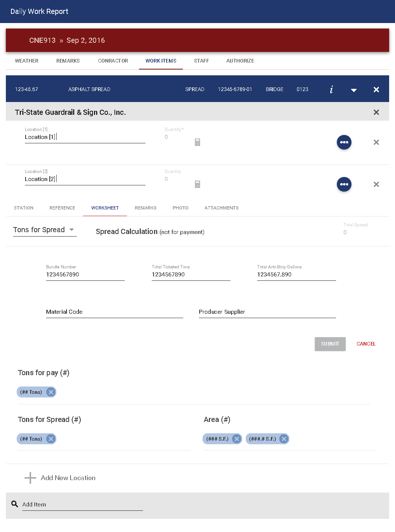Remove the Tons for pay chip

click(51, 392)
